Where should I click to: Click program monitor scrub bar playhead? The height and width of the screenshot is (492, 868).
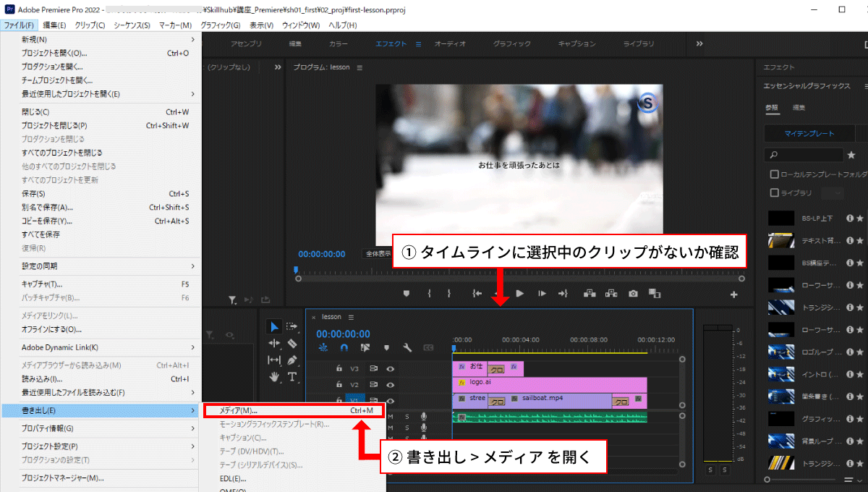coord(295,271)
